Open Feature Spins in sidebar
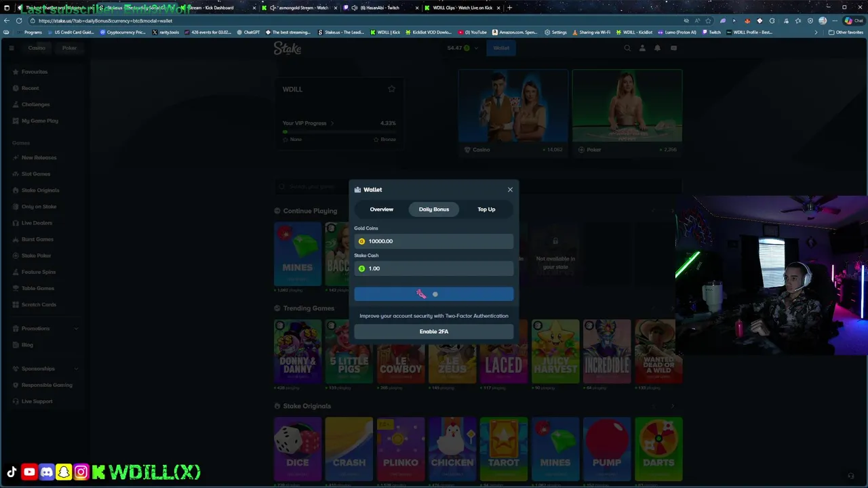The image size is (868, 488). pyautogui.click(x=38, y=272)
